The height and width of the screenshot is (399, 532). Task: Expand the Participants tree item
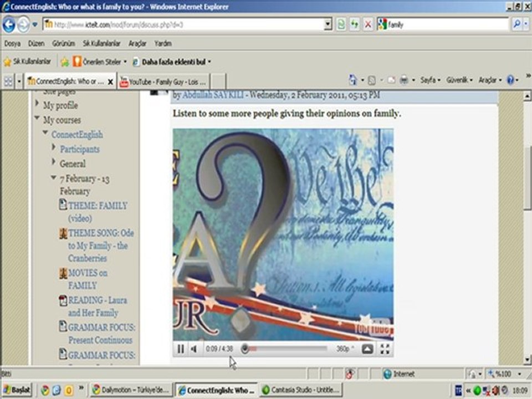click(54, 147)
